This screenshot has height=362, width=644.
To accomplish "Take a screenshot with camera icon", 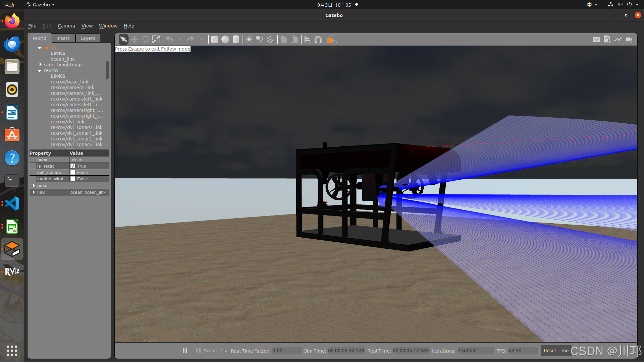I will pyautogui.click(x=596, y=40).
